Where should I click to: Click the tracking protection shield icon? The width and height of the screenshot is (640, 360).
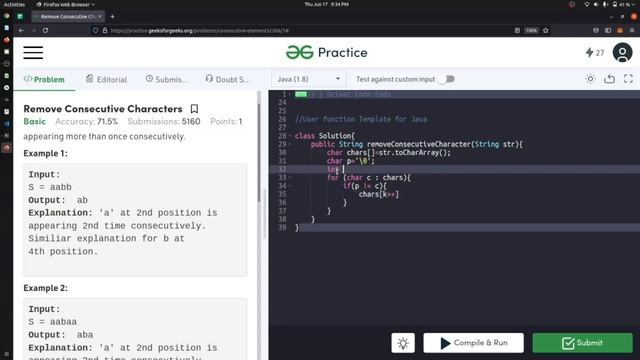point(96,30)
